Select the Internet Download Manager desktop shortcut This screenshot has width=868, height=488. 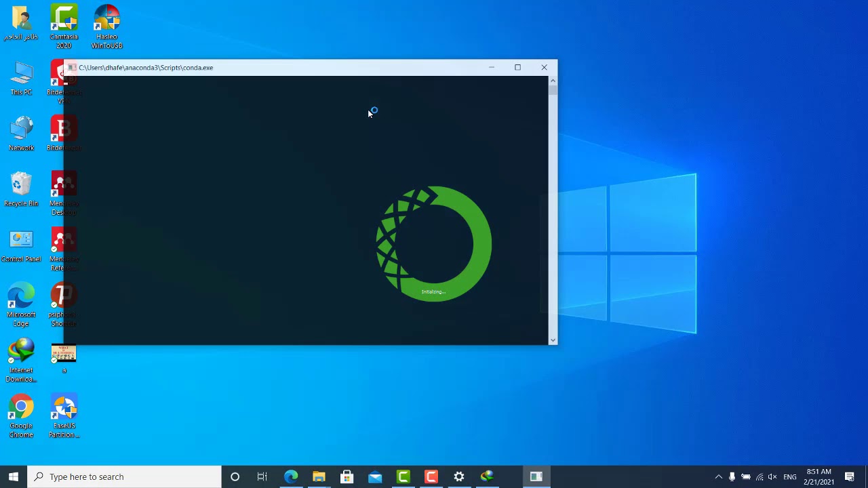point(21,361)
